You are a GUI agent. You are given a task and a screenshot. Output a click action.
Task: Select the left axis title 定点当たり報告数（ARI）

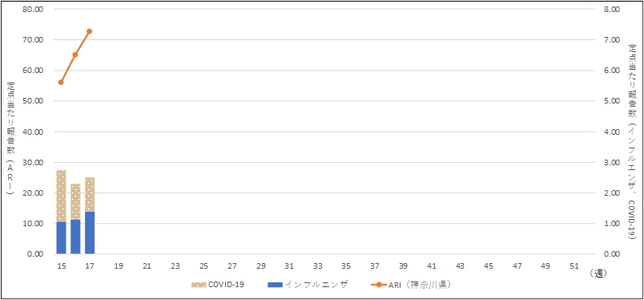point(10,138)
